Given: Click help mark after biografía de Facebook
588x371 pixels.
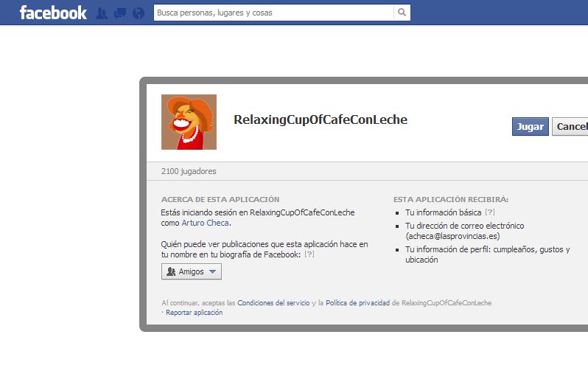Looking at the screenshot, I should click(x=309, y=254).
